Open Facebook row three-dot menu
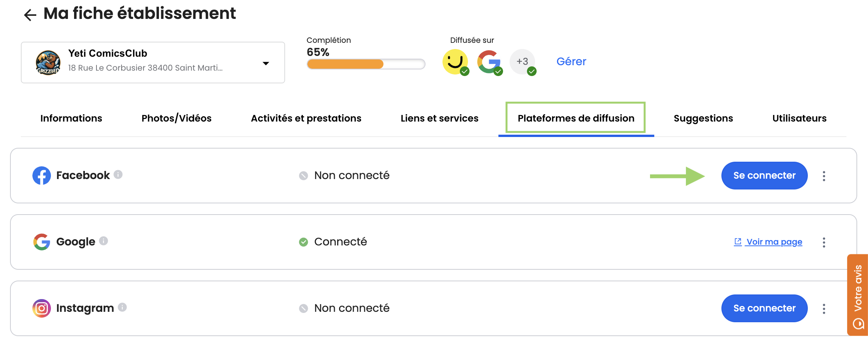This screenshot has height=345, width=868. pyautogui.click(x=824, y=176)
